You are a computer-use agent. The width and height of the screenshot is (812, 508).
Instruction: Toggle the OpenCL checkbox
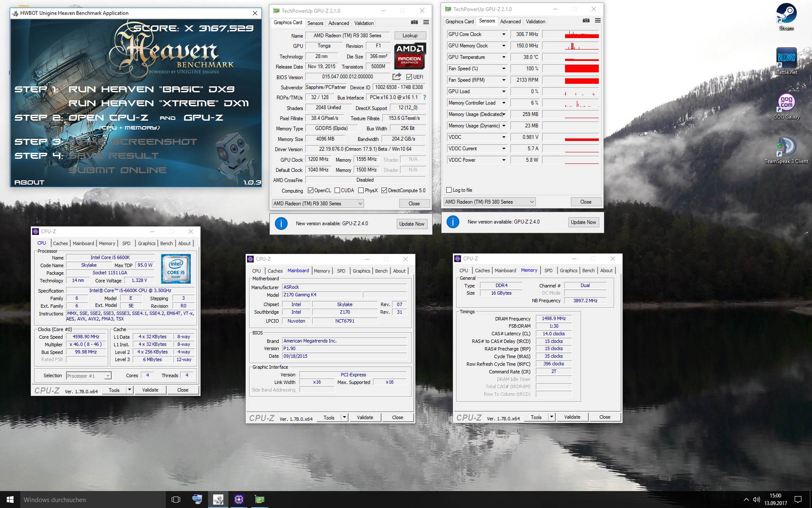click(310, 190)
